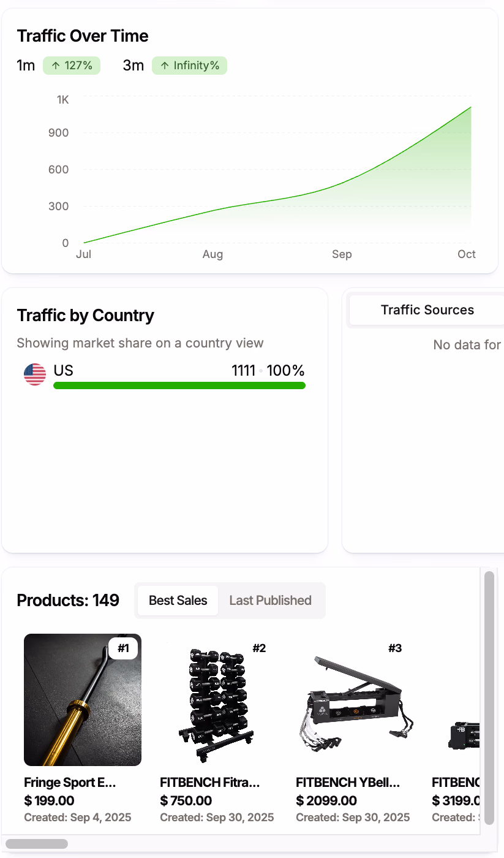Click the upward arrow in the 127% badge
504x858 pixels.
pyautogui.click(x=55, y=65)
